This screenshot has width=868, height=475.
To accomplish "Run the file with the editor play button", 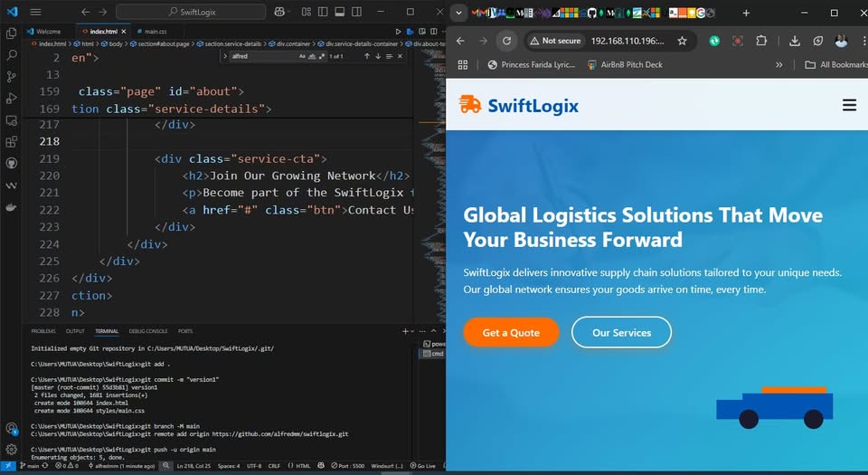I will (398, 32).
